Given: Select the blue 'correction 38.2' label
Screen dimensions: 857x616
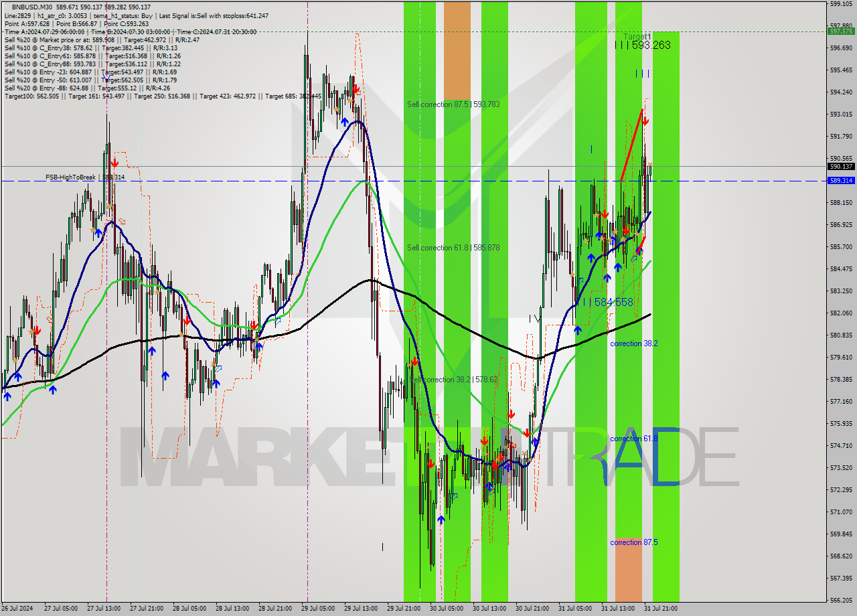Looking at the screenshot, I should (633, 343).
